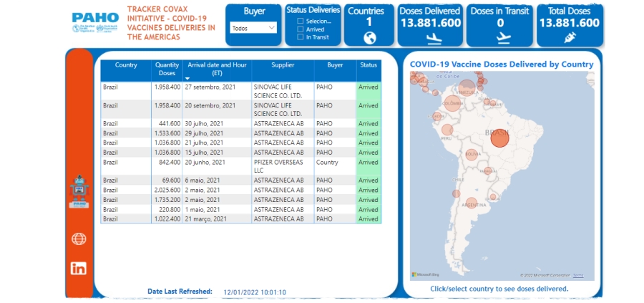Click the Countries count value 1
This screenshot has width=644, height=303.
click(x=369, y=22)
